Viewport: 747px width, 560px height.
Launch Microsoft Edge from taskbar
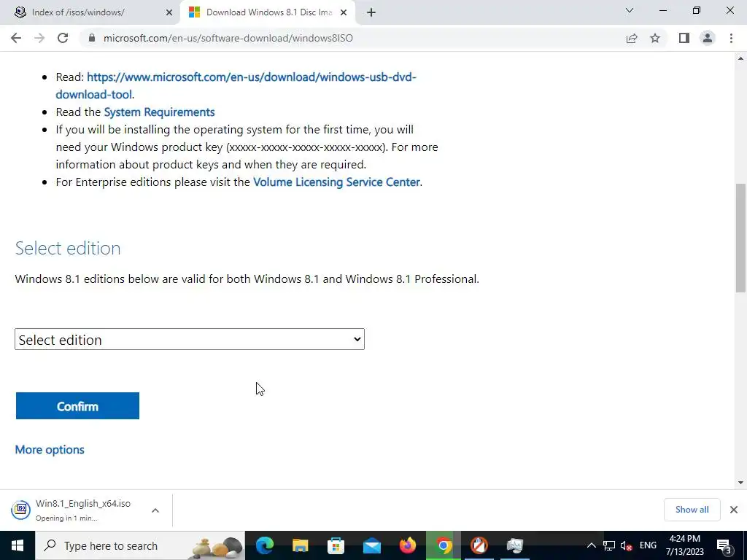click(264, 545)
